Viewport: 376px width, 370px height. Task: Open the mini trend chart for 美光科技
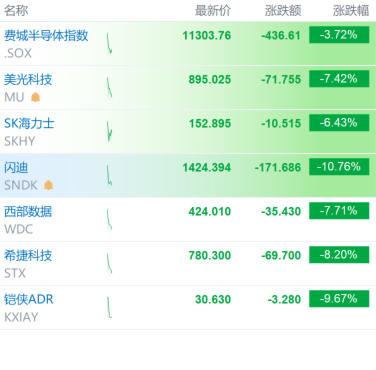[x=109, y=87]
